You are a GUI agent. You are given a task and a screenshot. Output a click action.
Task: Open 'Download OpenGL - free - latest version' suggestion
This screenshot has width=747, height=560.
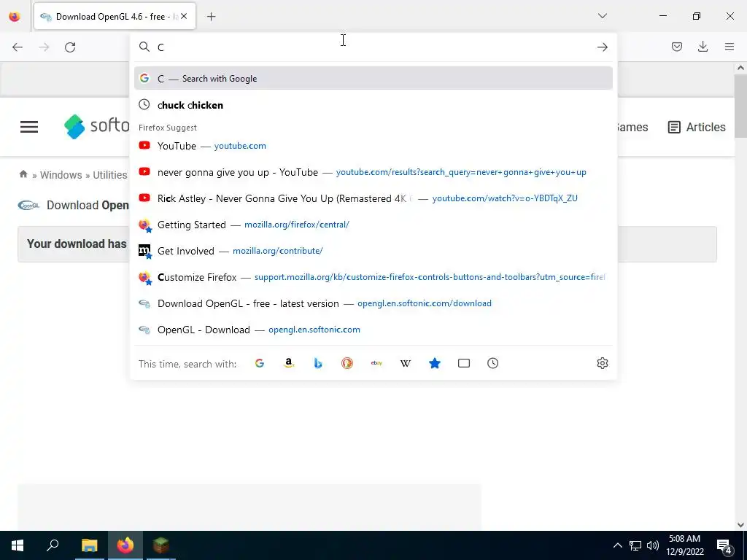pyautogui.click(x=373, y=303)
